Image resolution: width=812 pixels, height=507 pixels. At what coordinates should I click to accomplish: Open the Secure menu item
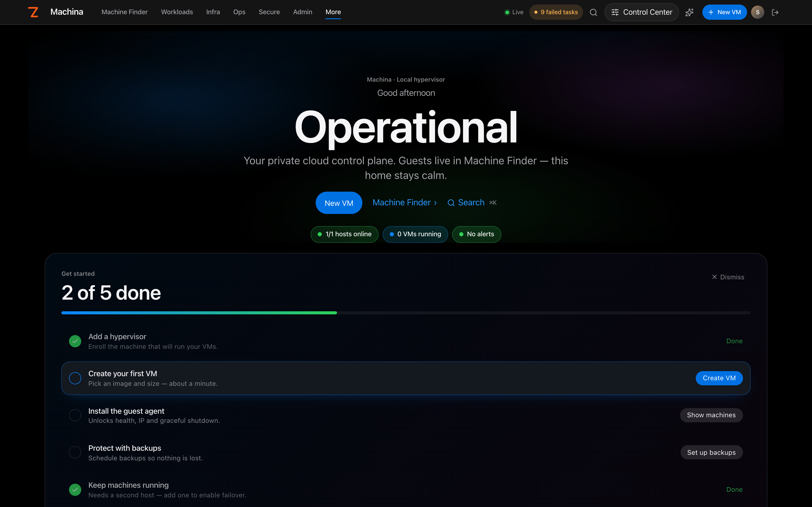pos(269,12)
